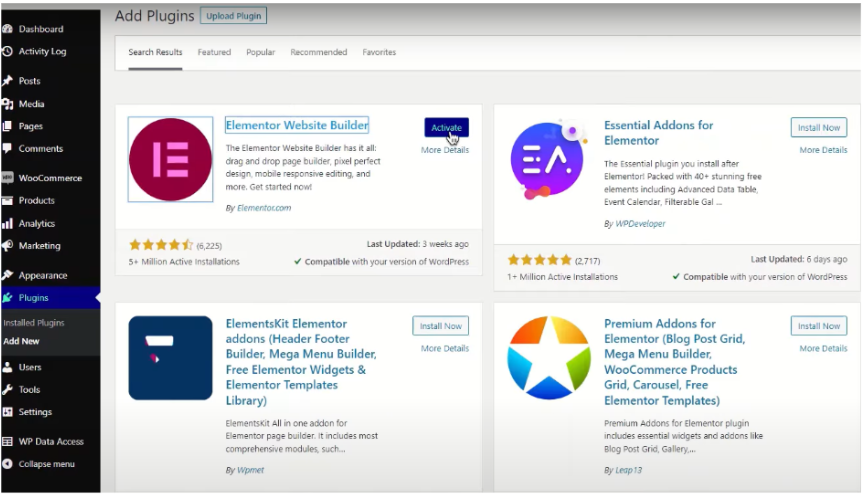The image size is (862, 494).
Task: Click the Users person icon
Action: click(x=7, y=367)
